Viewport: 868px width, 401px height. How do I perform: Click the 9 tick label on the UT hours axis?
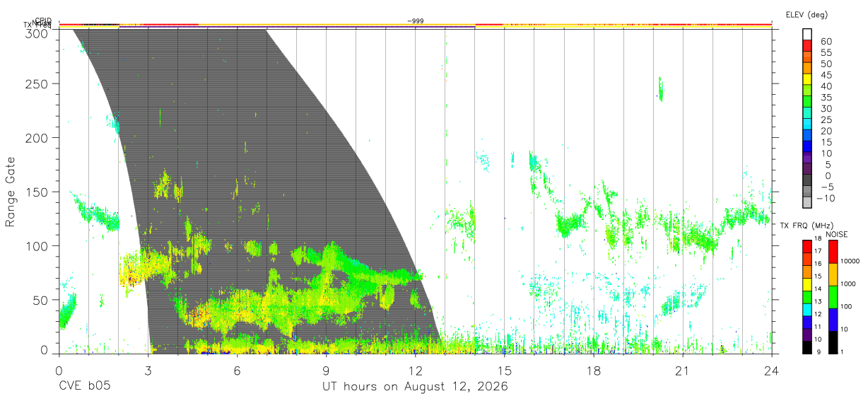(x=327, y=371)
